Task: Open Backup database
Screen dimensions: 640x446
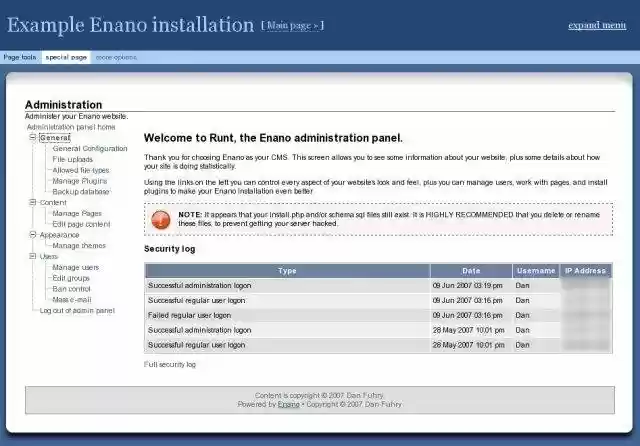Action: click(x=81, y=192)
